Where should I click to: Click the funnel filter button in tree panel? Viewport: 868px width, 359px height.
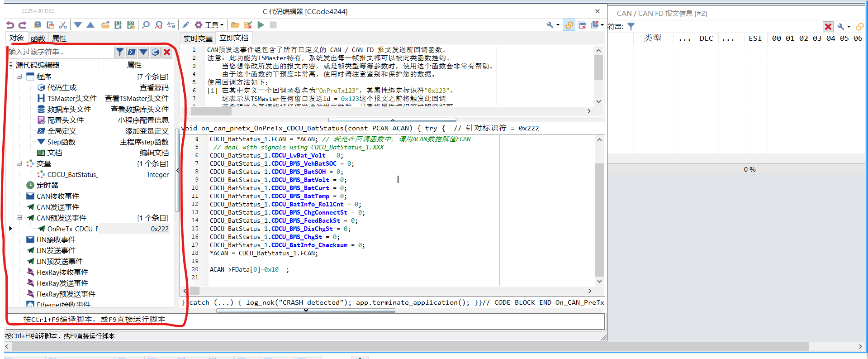(x=119, y=52)
